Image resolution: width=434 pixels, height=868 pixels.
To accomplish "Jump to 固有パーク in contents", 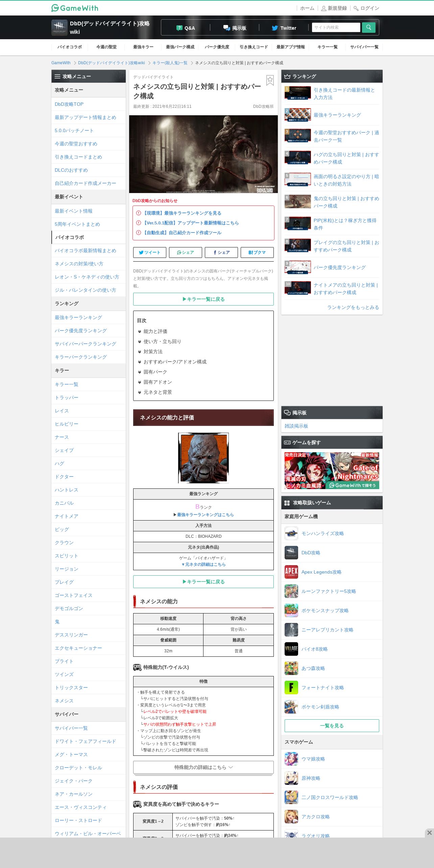I will 155,372.
